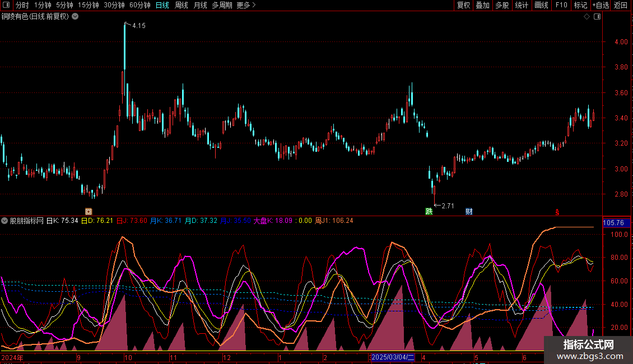Click the 2024年 label on time axis

(12, 357)
